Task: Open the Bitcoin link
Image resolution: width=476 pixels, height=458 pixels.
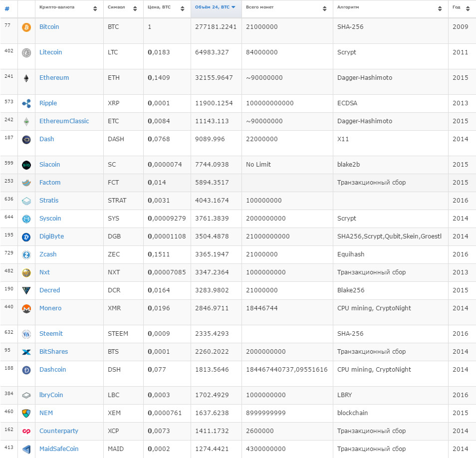Action: point(49,27)
